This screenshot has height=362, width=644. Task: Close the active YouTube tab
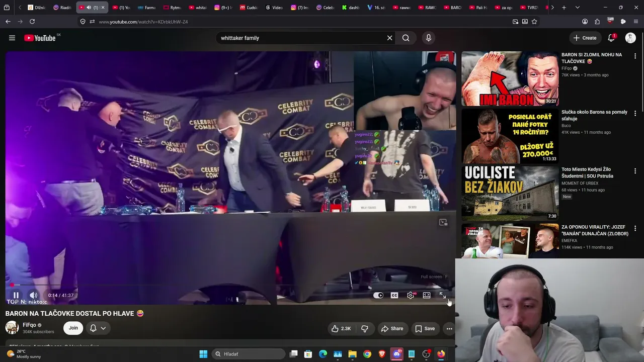click(103, 8)
